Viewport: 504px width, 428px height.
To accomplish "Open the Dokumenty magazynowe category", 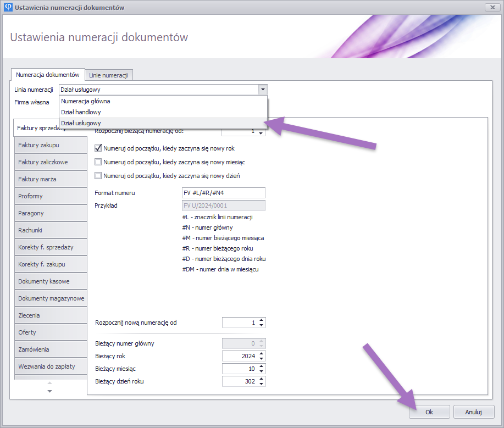I will (x=51, y=298).
